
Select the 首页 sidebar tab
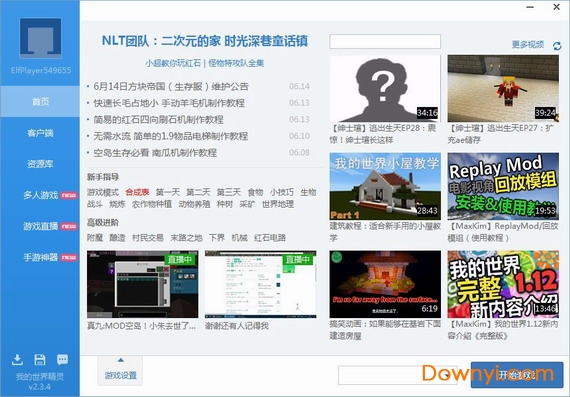pyautogui.click(x=40, y=101)
